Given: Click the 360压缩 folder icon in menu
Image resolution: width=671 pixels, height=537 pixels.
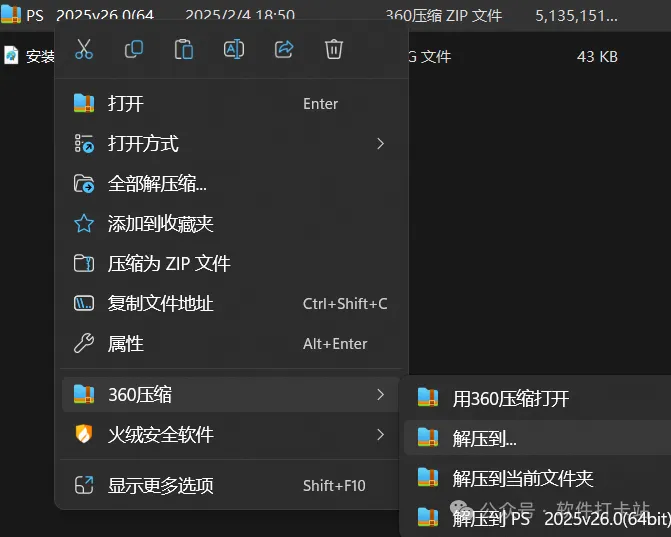Looking at the screenshot, I should point(84,395).
